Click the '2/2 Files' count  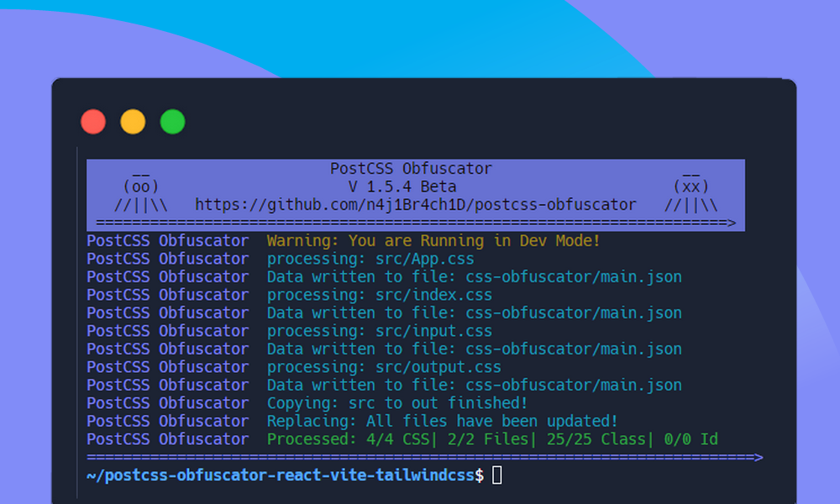pos(487,439)
